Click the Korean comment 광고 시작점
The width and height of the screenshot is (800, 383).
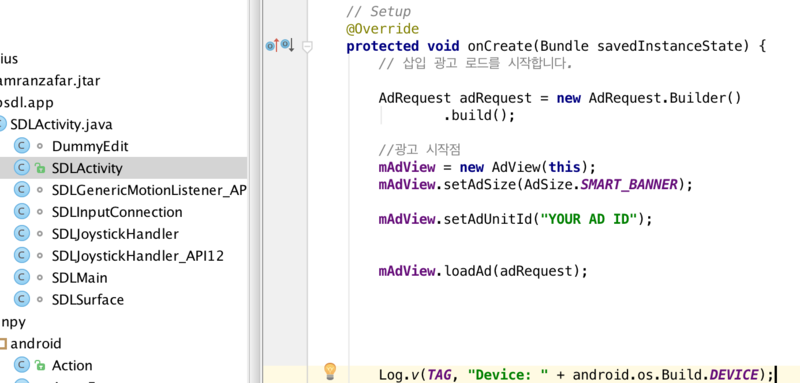(x=420, y=150)
